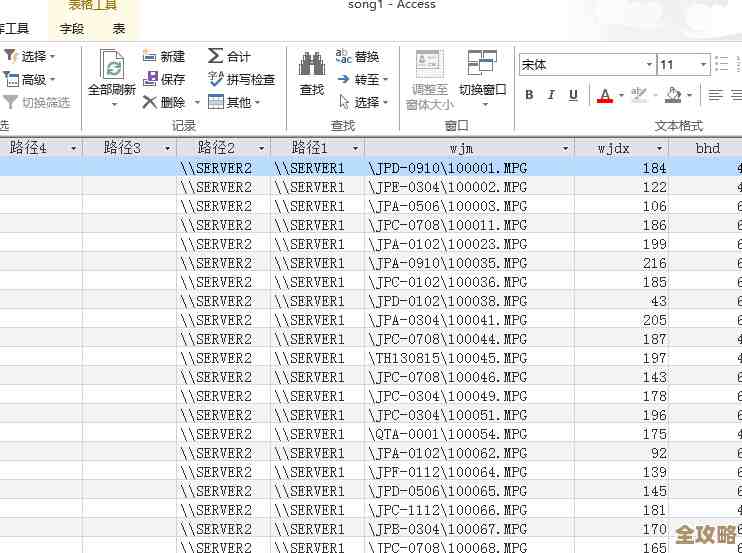The width and height of the screenshot is (742, 553).
Task: Expand the wjm column filter arrow
Action: point(564,149)
